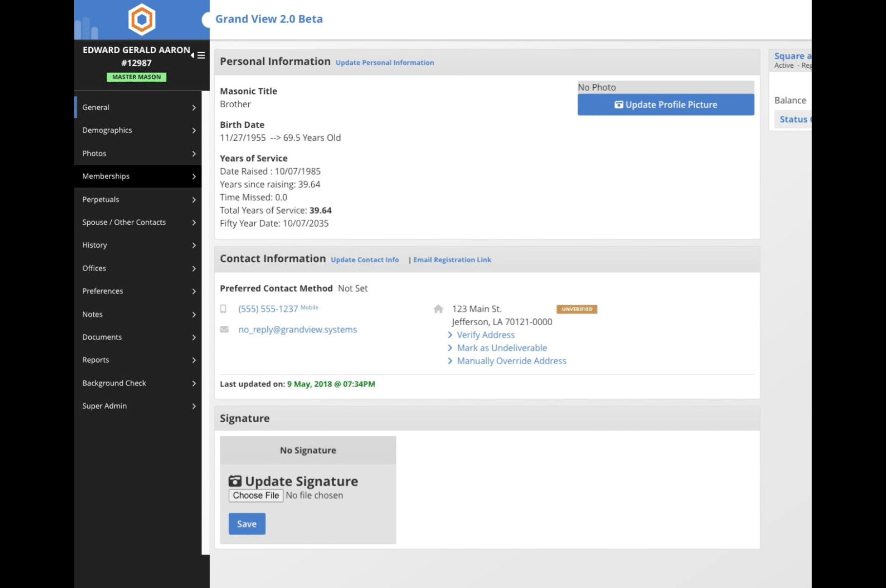Click the camera icon beside Update Signature
Image resolution: width=886 pixels, height=588 pixels.
(x=235, y=481)
